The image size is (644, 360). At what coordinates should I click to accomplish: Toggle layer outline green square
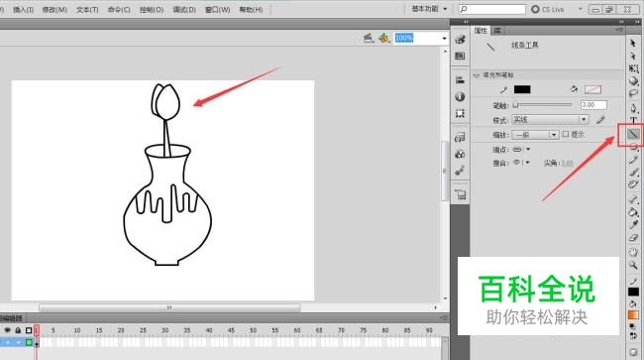(x=29, y=342)
